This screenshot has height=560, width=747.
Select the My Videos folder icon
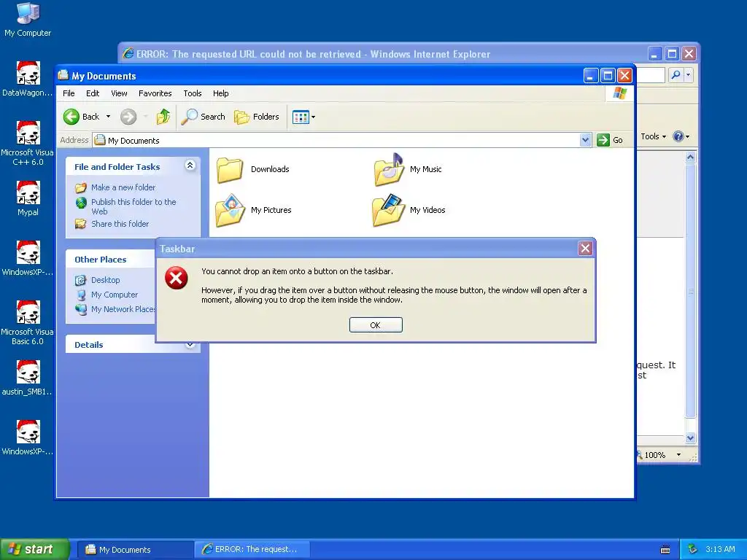tap(389, 210)
